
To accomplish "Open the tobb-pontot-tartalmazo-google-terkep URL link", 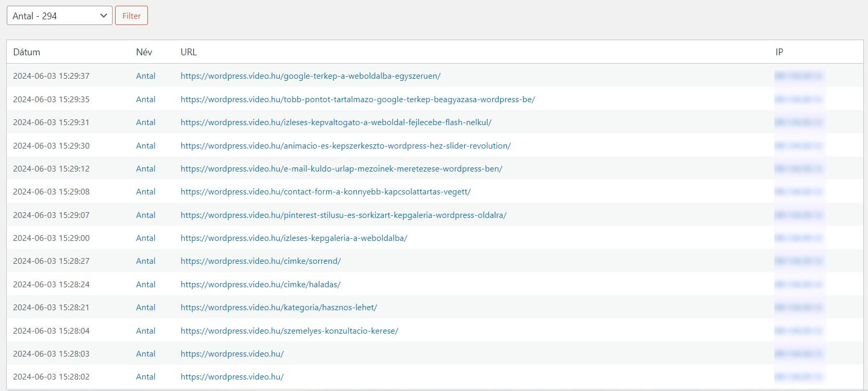I will [x=358, y=99].
